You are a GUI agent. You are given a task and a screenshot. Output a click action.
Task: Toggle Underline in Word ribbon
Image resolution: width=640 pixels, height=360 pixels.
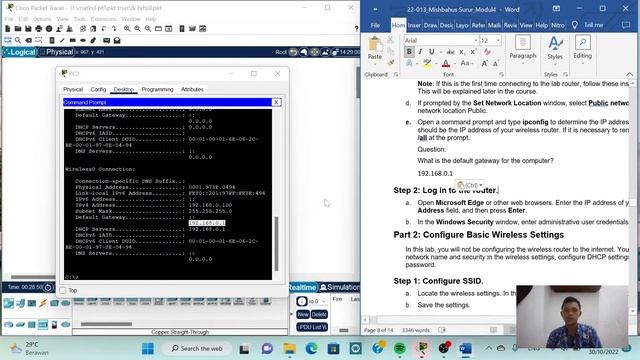[x=431, y=52]
